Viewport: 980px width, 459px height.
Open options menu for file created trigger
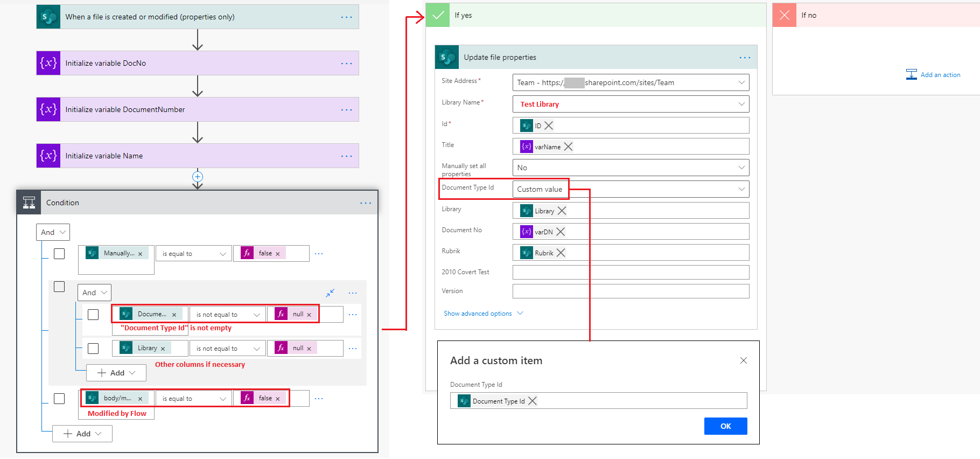point(346,17)
